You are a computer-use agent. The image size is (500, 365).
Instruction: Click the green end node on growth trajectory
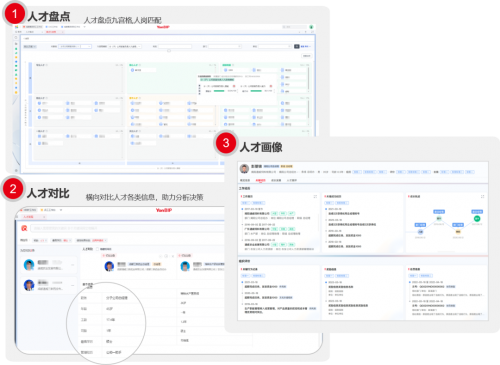click(477, 219)
